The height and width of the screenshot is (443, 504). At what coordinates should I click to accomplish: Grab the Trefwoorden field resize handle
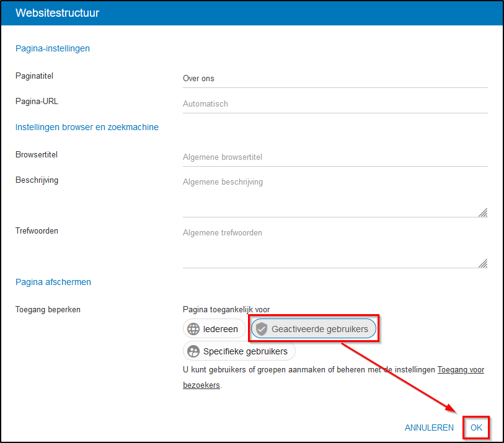tap(482, 263)
